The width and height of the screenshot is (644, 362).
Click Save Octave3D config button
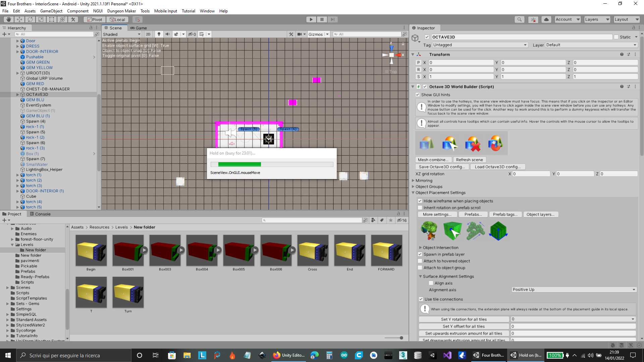pos(442,167)
